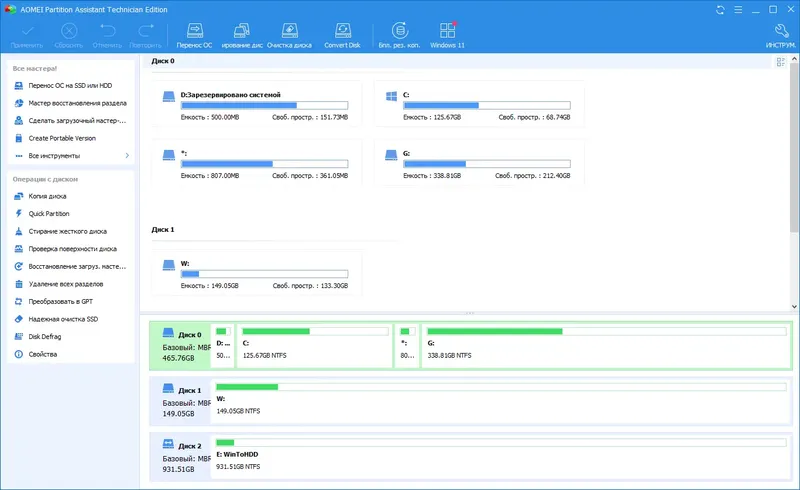800x490 pixels.
Task: Click the scroll down arrow in partition list
Action: (x=794, y=306)
